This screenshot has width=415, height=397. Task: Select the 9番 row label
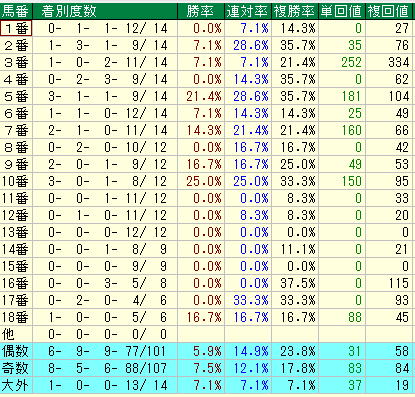pos(16,164)
